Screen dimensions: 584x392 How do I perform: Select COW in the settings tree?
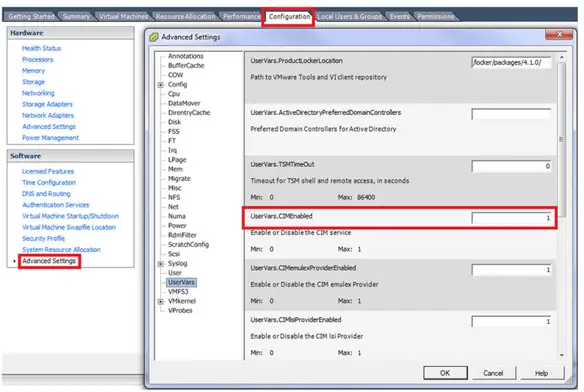pos(175,75)
